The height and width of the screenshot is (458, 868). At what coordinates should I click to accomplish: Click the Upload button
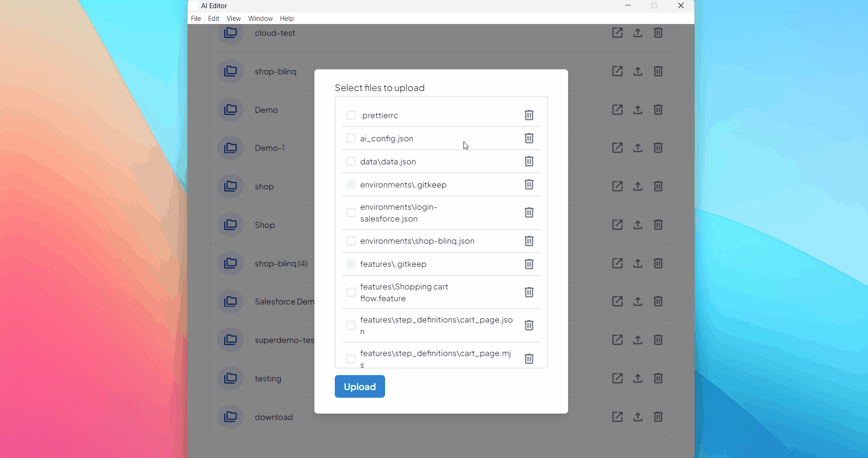pyautogui.click(x=359, y=386)
